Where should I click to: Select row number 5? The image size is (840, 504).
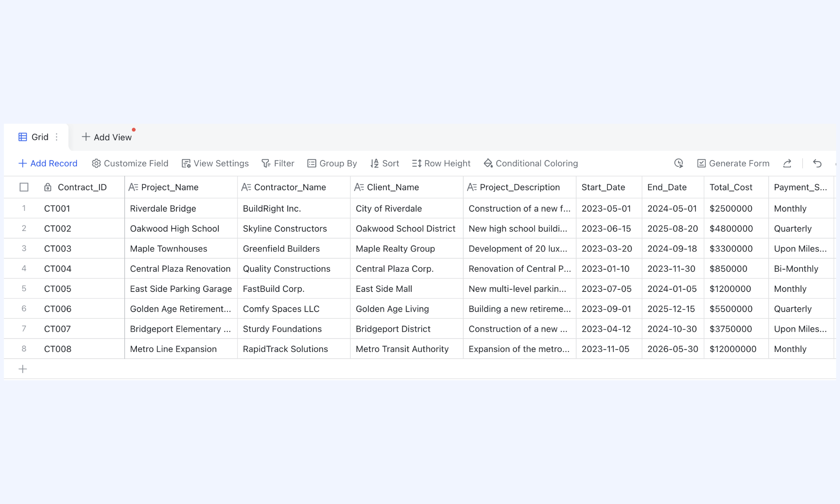24,289
